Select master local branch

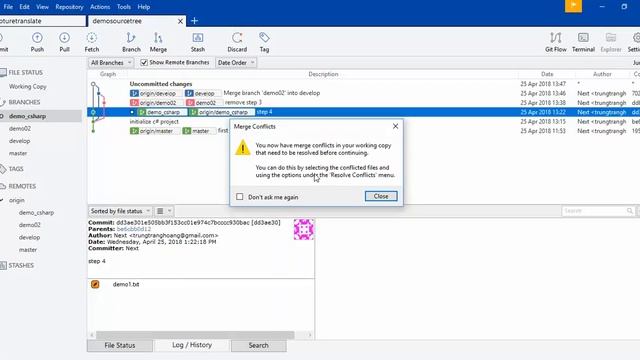tap(18, 153)
